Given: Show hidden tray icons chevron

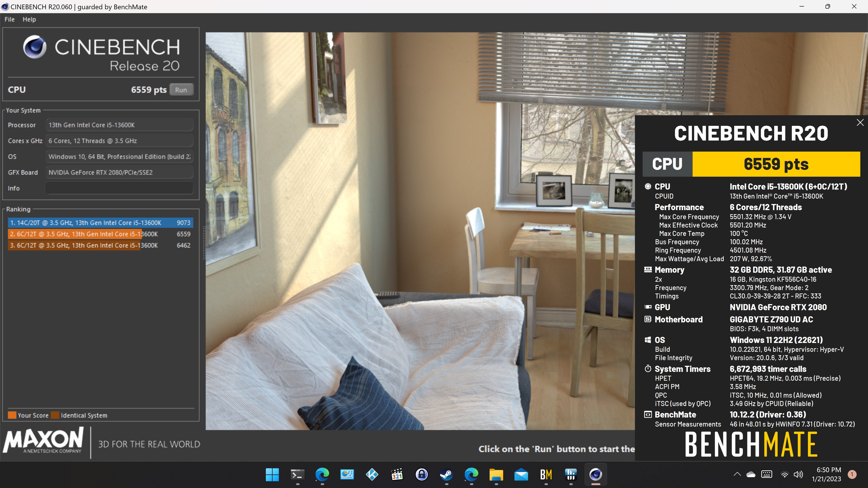Looking at the screenshot, I should pos(737,474).
